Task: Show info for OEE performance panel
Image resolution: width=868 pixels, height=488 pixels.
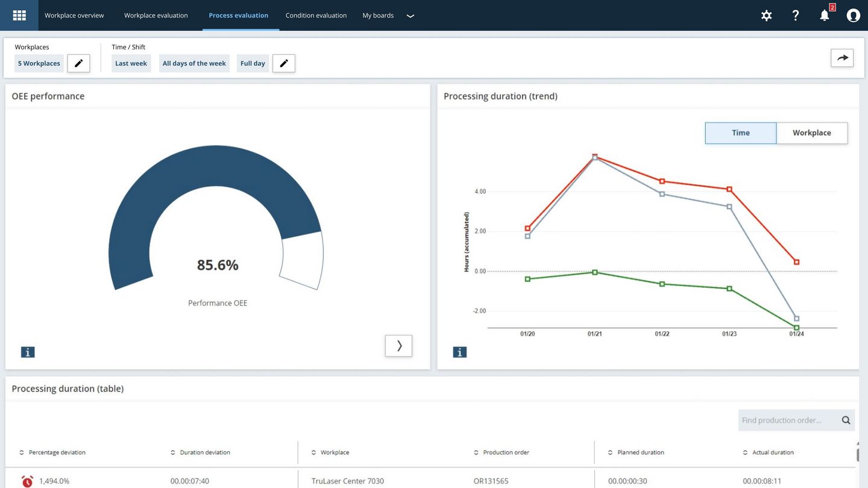Action: (28, 352)
